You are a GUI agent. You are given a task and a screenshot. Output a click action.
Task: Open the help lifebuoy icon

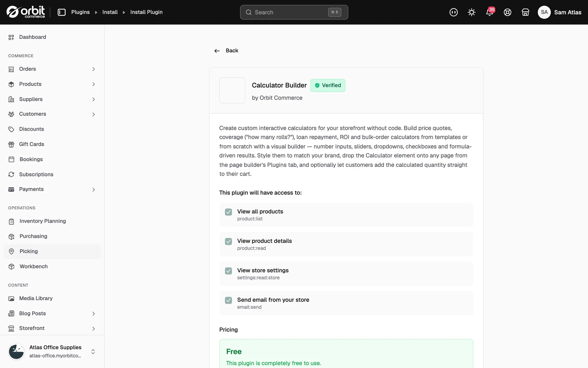click(x=507, y=12)
